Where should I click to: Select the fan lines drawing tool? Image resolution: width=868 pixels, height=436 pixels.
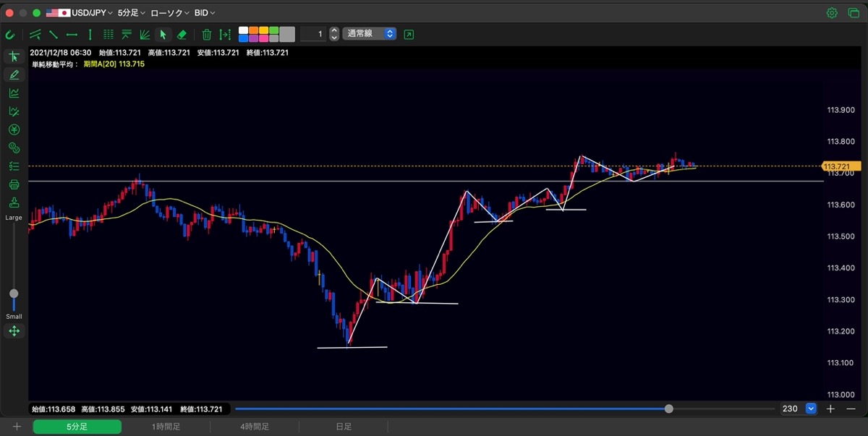click(145, 34)
